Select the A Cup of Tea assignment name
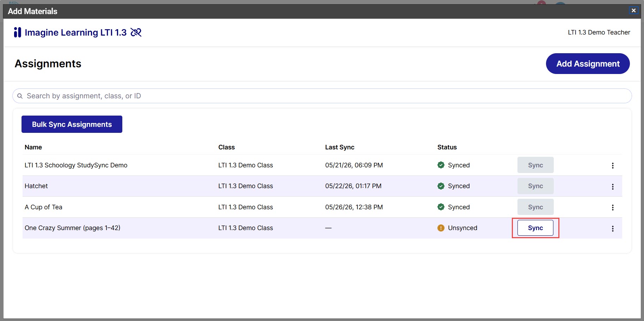Viewport: 644px width, 321px height. point(43,207)
